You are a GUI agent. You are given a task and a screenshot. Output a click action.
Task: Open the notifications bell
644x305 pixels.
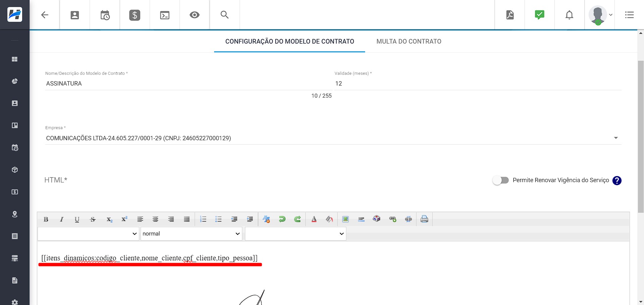coord(569,15)
